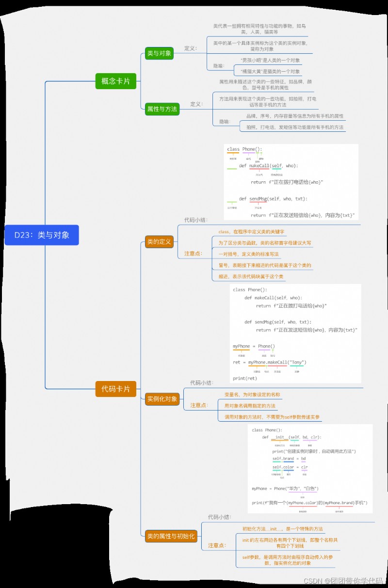Select the 类的定义 node
The height and width of the screenshot is (588, 388).
159,241
